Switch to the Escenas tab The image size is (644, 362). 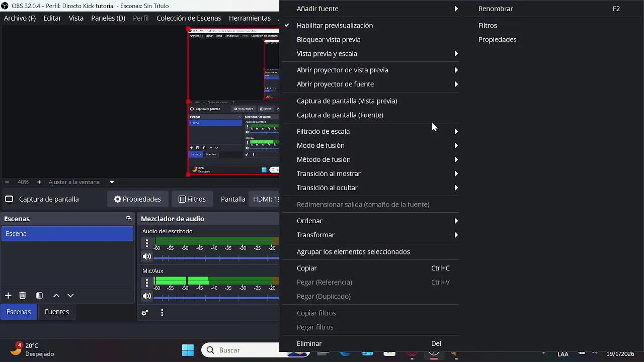[19, 312]
